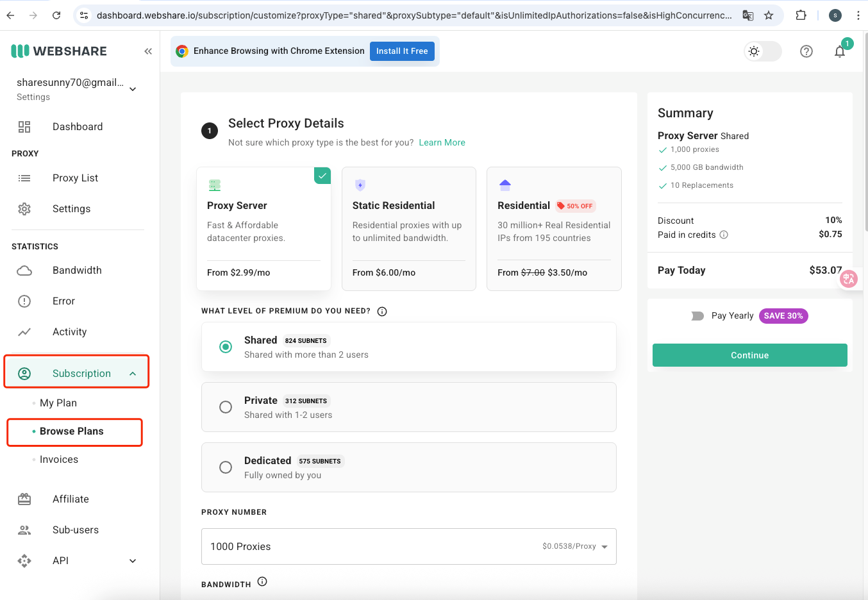Image resolution: width=868 pixels, height=600 pixels.
Task: Click the Dashboard grid icon
Action: (24, 127)
